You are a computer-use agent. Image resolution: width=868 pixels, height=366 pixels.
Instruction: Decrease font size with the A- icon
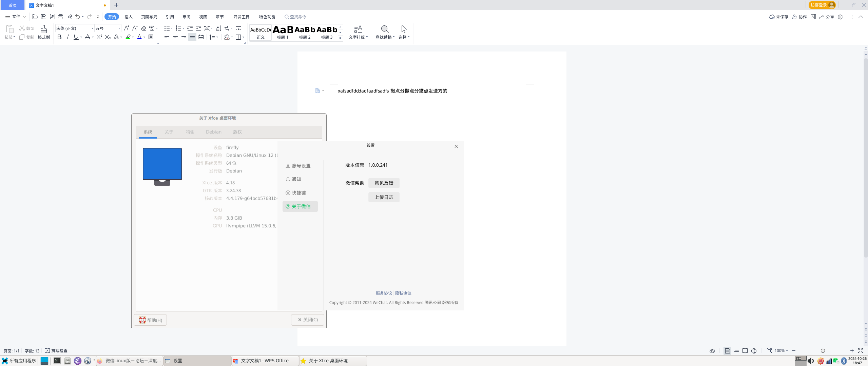pyautogui.click(x=135, y=28)
